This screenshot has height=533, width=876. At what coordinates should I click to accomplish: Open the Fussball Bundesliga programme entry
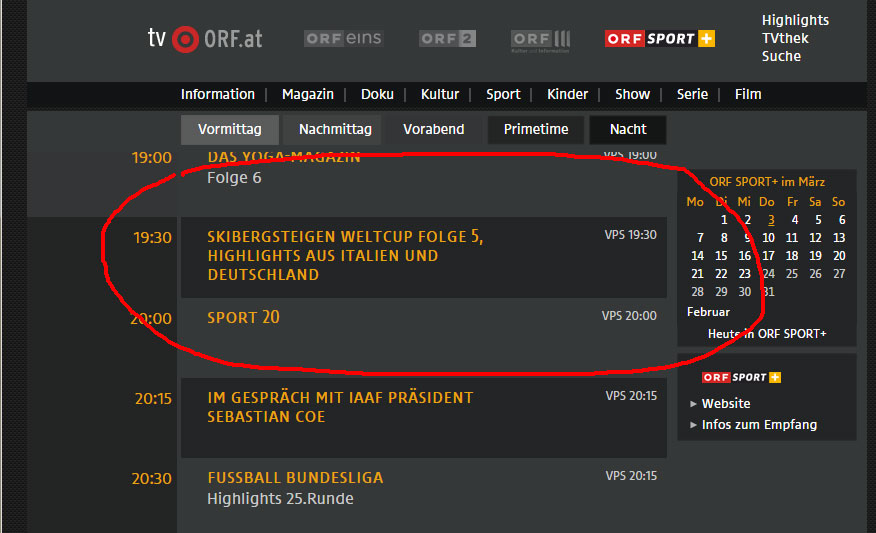tap(295, 478)
